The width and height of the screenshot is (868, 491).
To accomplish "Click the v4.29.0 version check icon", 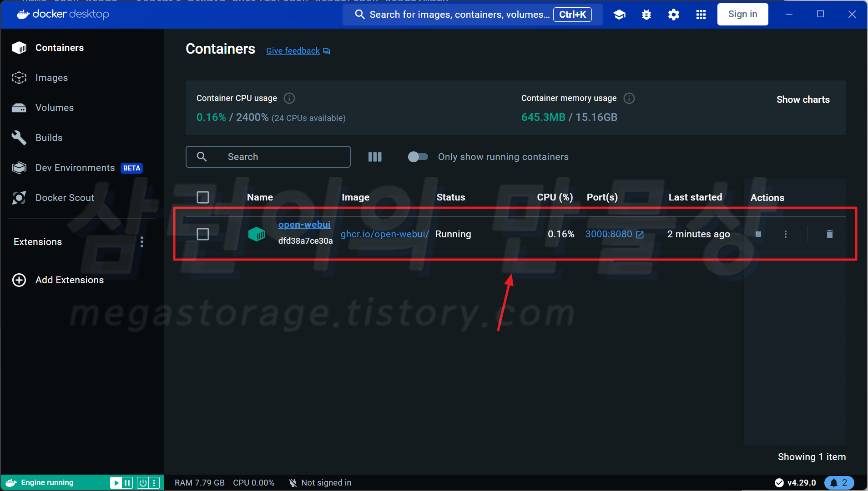I will (x=779, y=483).
